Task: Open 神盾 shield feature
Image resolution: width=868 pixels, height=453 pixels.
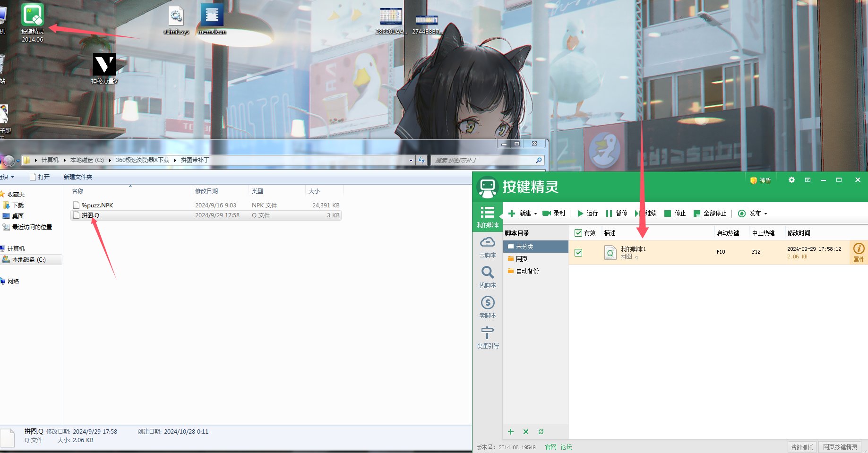Action: [x=760, y=180]
